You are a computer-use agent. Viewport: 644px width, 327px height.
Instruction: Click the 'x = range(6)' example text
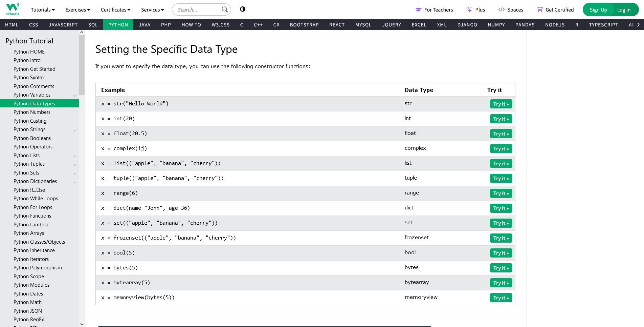[119, 193]
